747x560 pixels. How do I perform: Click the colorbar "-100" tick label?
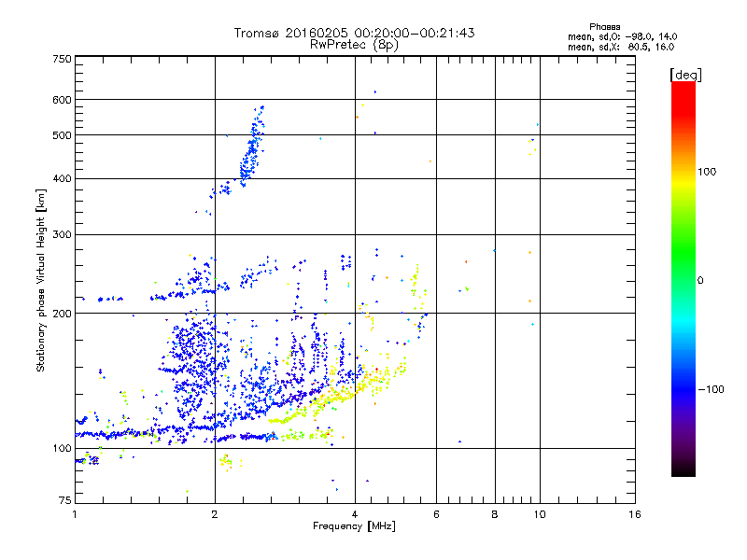(711, 389)
